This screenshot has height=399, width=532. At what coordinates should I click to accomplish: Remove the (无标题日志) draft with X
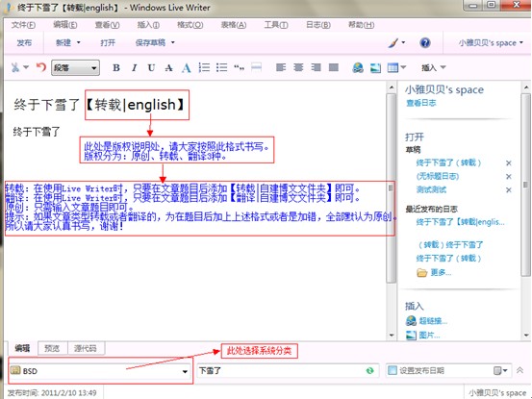[x=508, y=176]
